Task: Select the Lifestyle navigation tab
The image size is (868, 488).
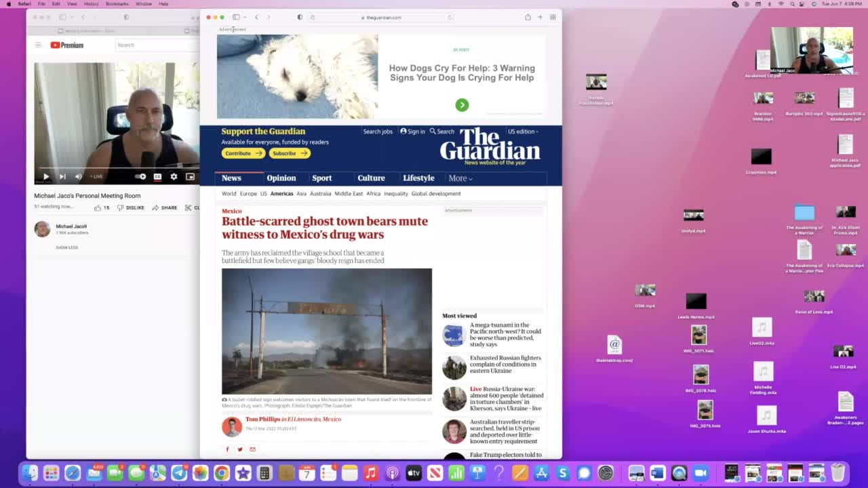Action: [418, 178]
